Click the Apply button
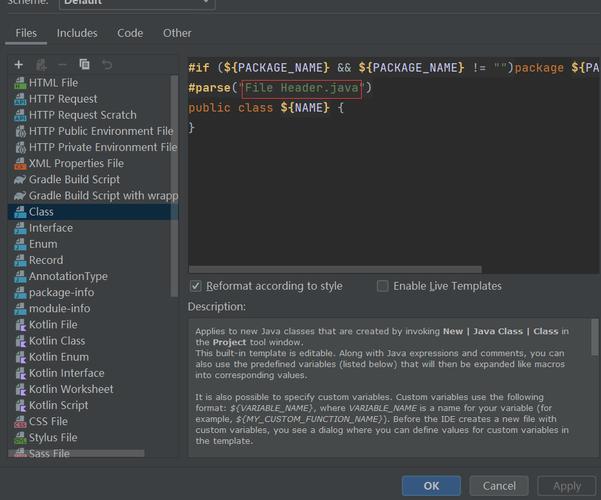This screenshot has height=500, width=601. [x=567, y=485]
